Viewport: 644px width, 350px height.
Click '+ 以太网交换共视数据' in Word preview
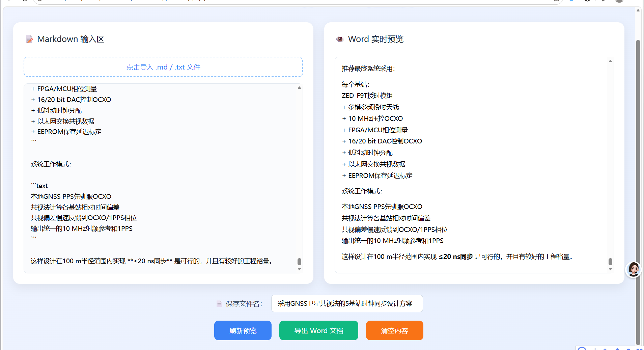tap(374, 164)
